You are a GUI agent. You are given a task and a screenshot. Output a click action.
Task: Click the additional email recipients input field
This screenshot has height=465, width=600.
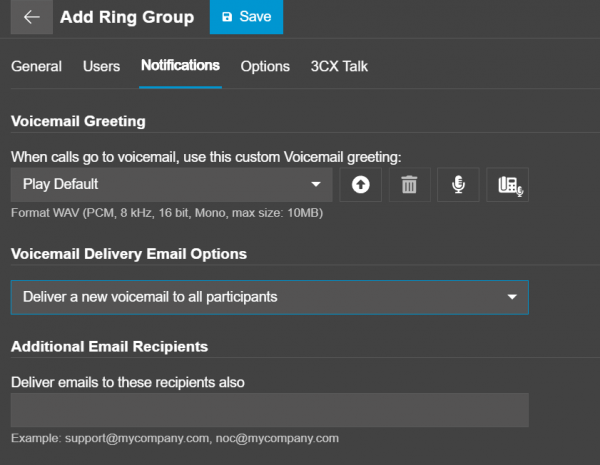coord(269,410)
